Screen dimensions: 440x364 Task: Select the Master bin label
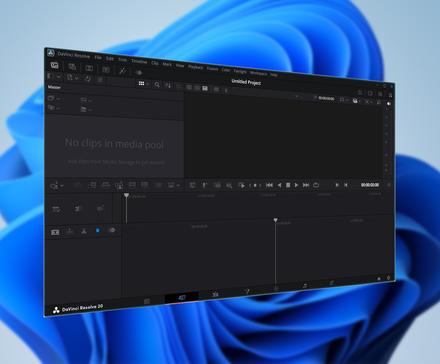(x=54, y=87)
